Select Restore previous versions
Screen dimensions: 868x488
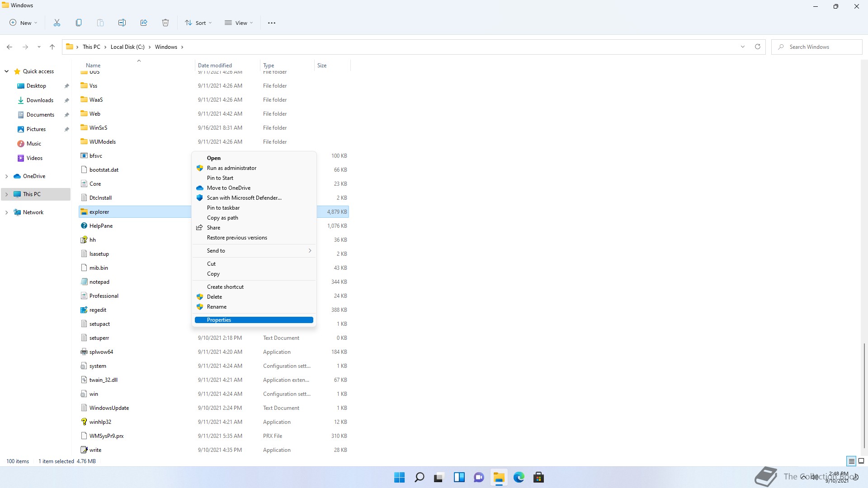254,238
